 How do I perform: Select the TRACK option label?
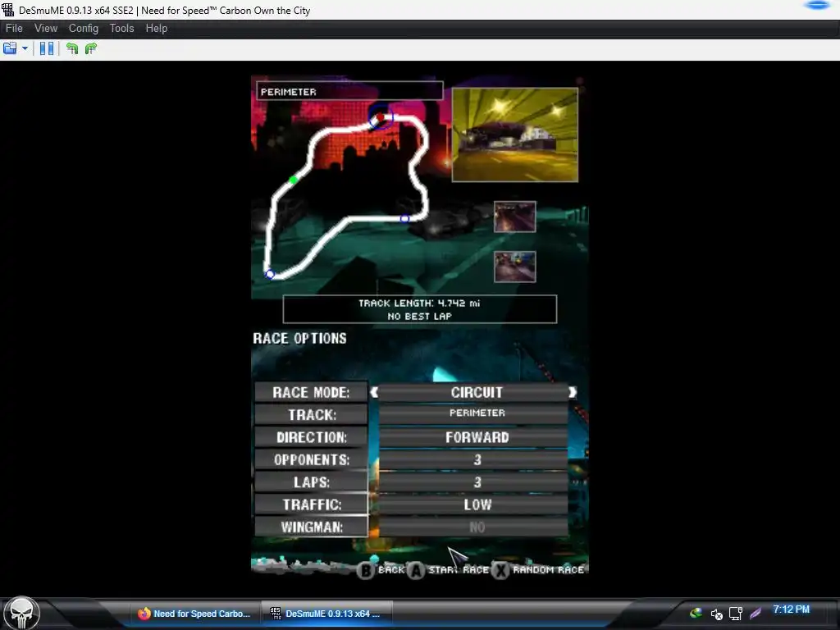point(311,414)
